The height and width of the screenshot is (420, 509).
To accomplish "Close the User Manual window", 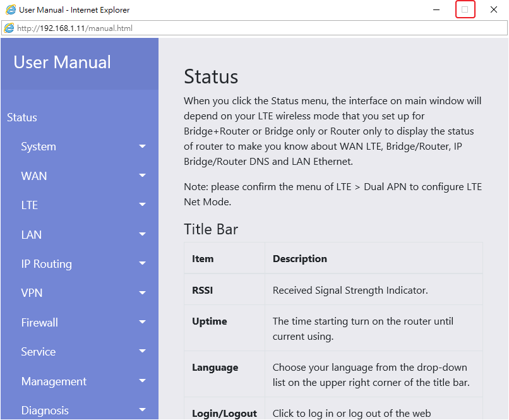I will [x=493, y=9].
